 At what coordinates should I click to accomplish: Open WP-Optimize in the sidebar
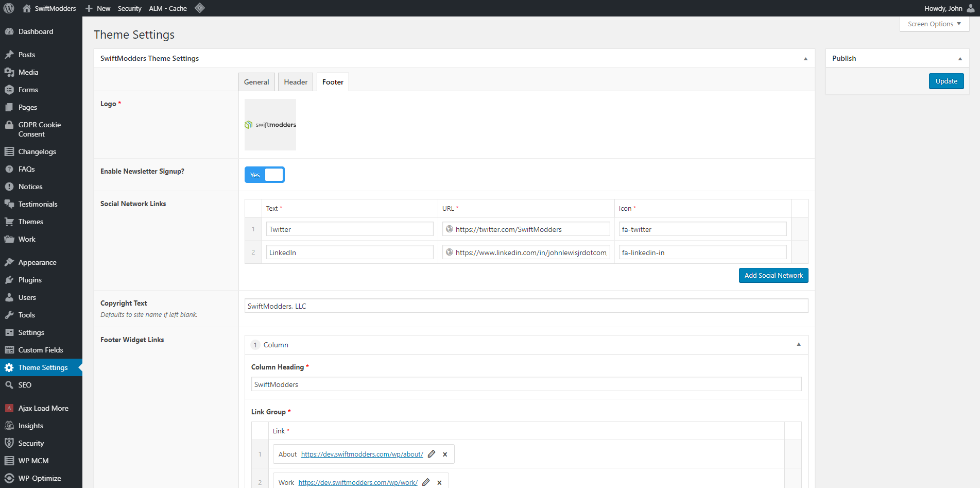pyautogui.click(x=40, y=478)
